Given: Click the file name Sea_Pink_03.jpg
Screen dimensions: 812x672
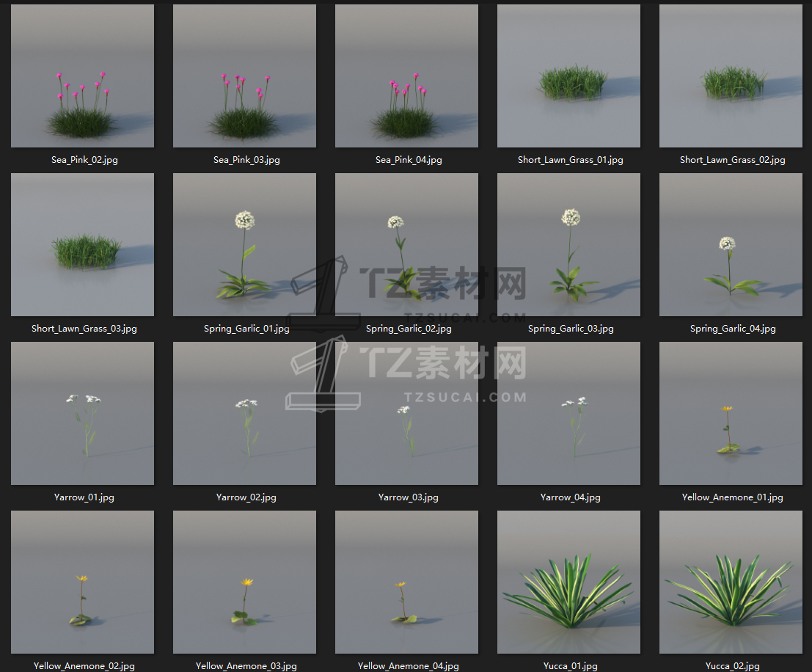Looking at the screenshot, I should [x=246, y=160].
